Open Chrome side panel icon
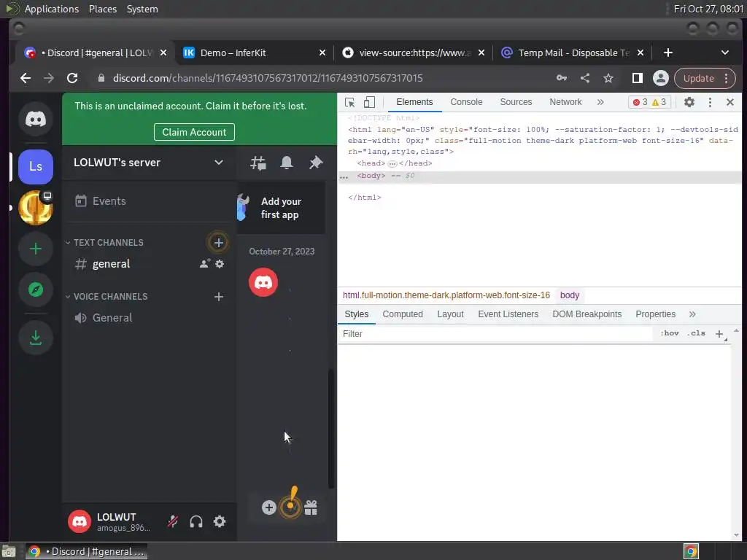Image resolution: width=747 pixels, height=560 pixels. pos(637,78)
